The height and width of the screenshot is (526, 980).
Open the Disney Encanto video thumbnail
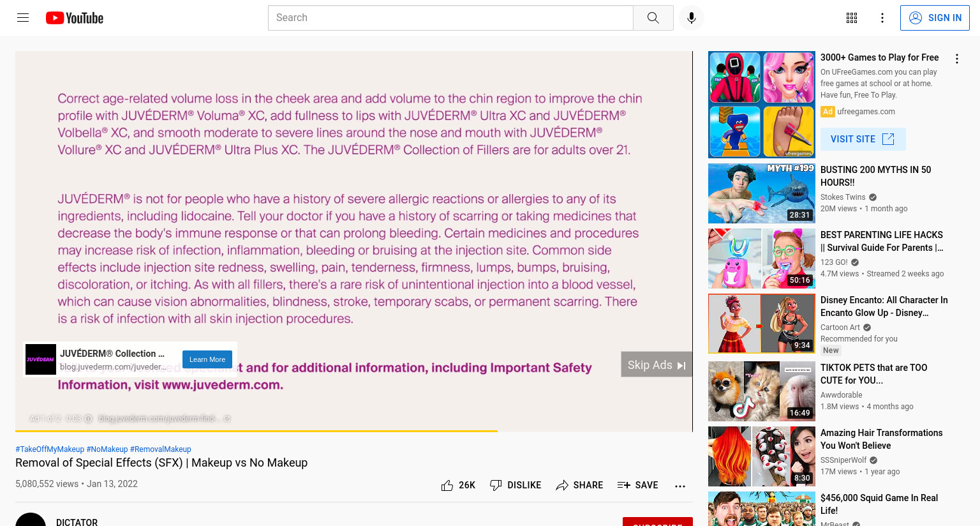(762, 324)
